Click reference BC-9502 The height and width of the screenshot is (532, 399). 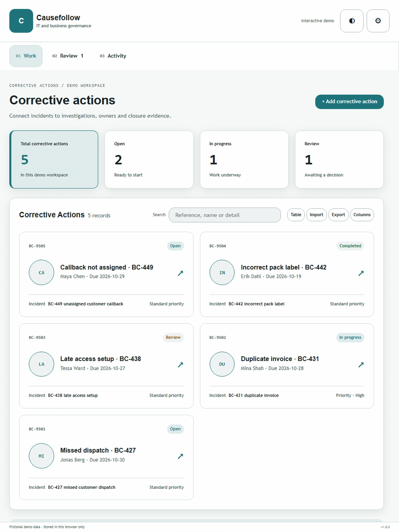pyautogui.click(x=217, y=337)
